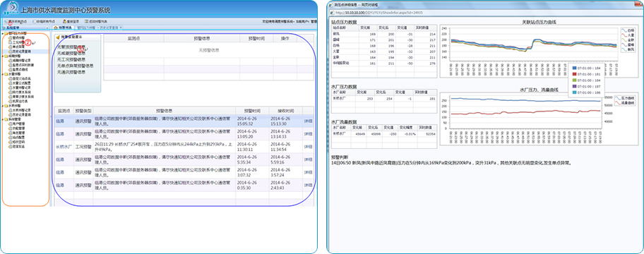
Task: Click the 长桥水厂 monitoring point link
Action: [64, 147]
